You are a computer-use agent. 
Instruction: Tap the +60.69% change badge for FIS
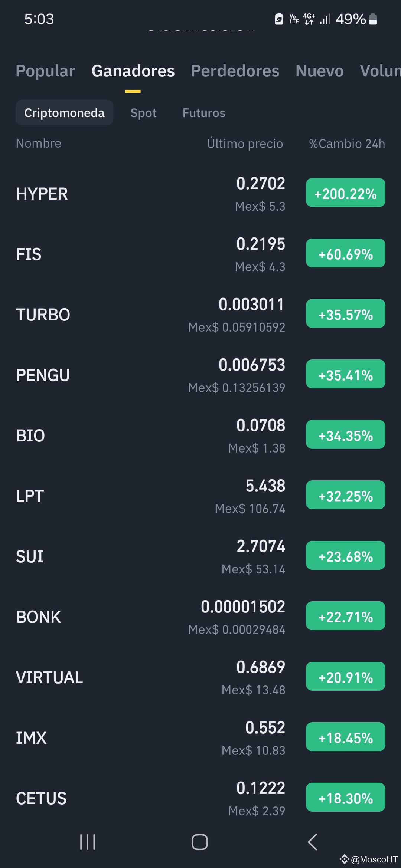click(346, 254)
